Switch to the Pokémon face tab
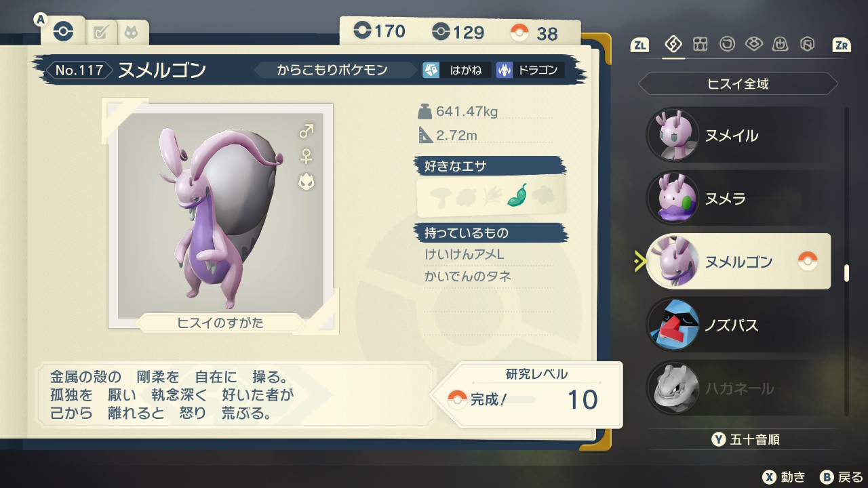Screen dimensions: 868x488 pos(131,32)
